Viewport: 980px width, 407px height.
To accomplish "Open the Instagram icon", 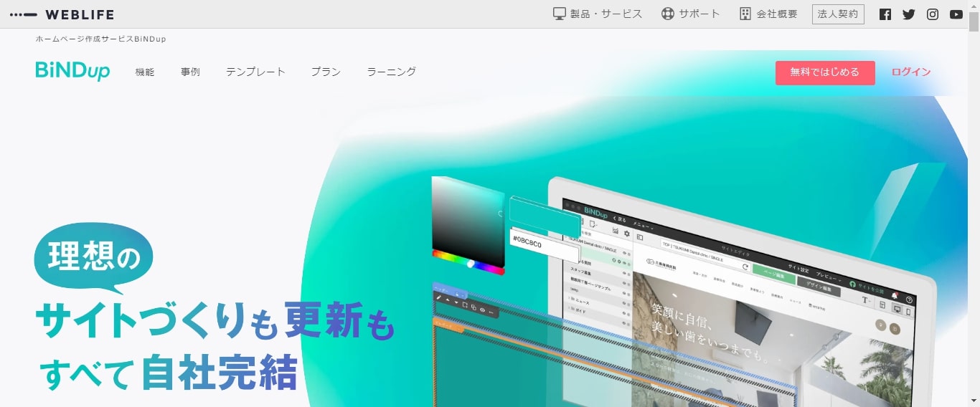I will (x=933, y=14).
